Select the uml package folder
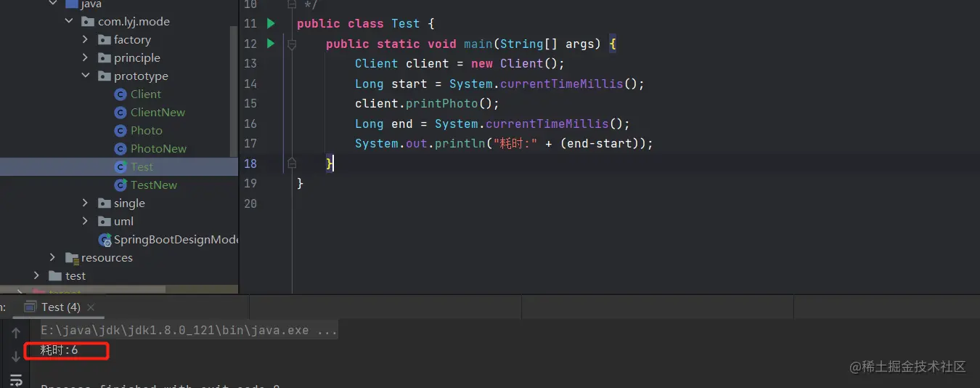The image size is (980, 388). (x=116, y=221)
